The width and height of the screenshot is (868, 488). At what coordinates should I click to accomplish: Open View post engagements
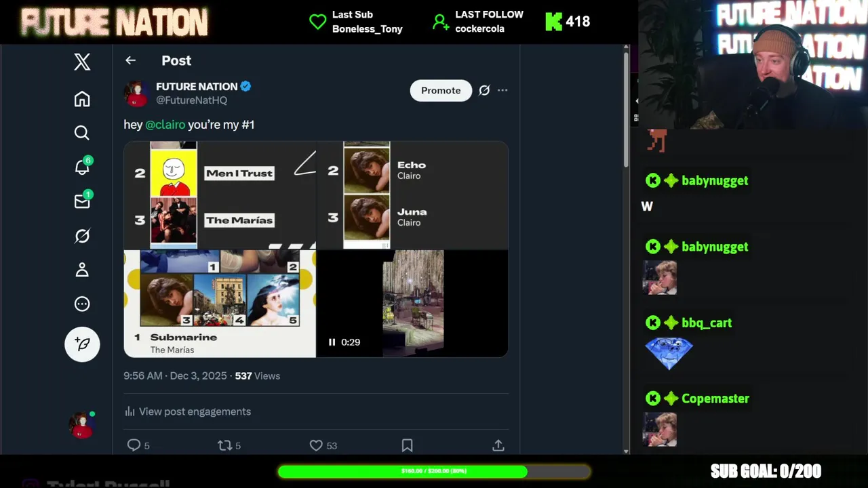click(x=187, y=411)
